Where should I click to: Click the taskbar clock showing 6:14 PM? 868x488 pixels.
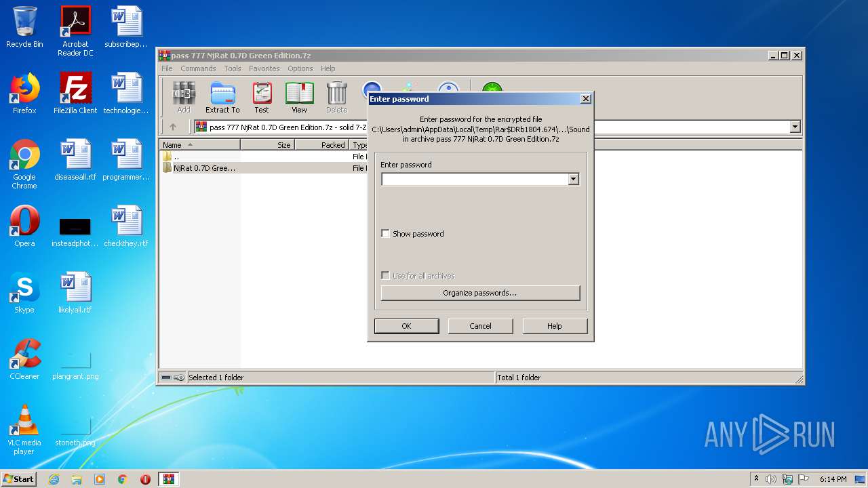pos(833,479)
